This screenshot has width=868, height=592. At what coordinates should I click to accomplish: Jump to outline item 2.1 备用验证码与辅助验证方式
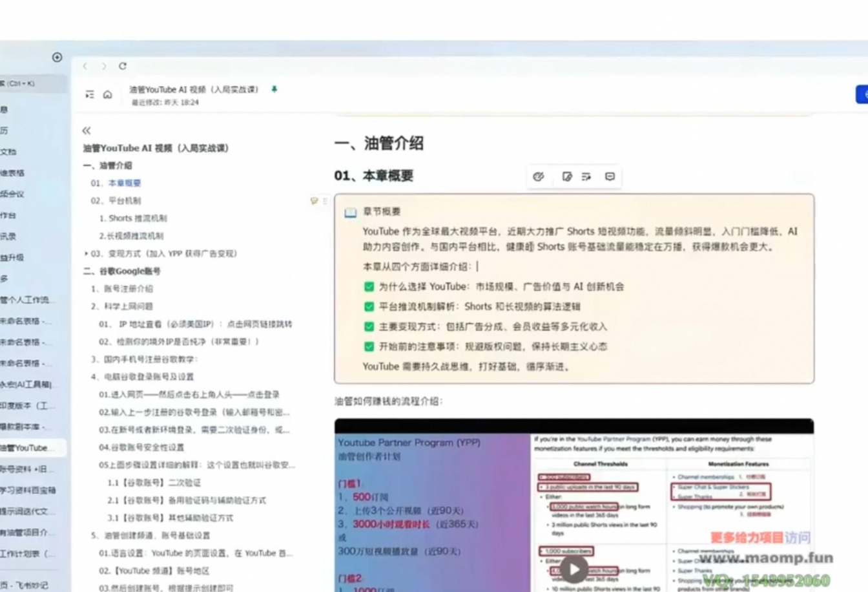pyautogui.click(x=187, y=500)
